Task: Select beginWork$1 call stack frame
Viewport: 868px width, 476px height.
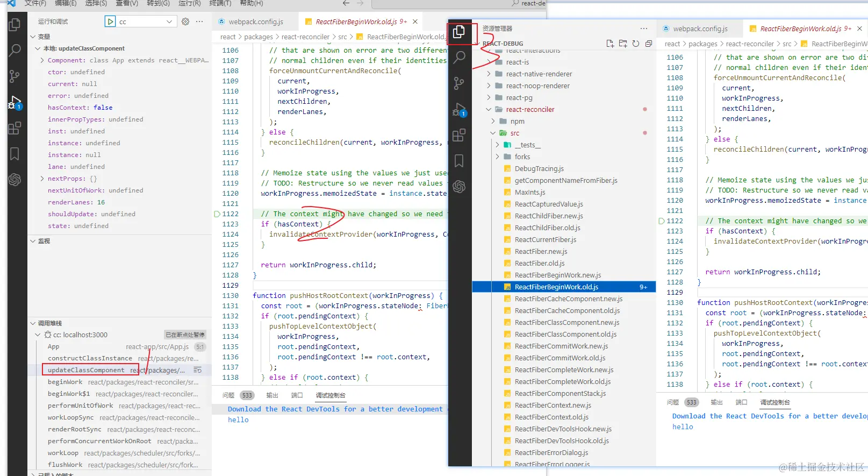Action: 120,394
